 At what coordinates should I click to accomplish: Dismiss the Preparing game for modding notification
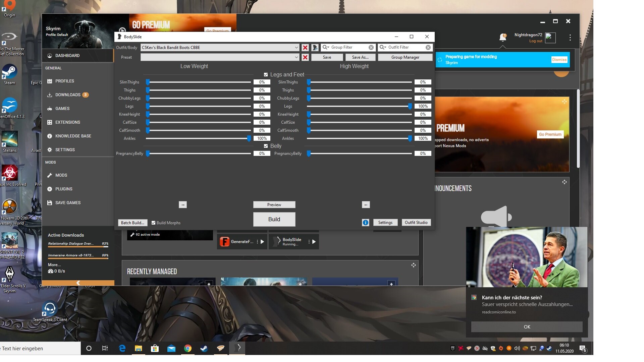tap(559, 60)
